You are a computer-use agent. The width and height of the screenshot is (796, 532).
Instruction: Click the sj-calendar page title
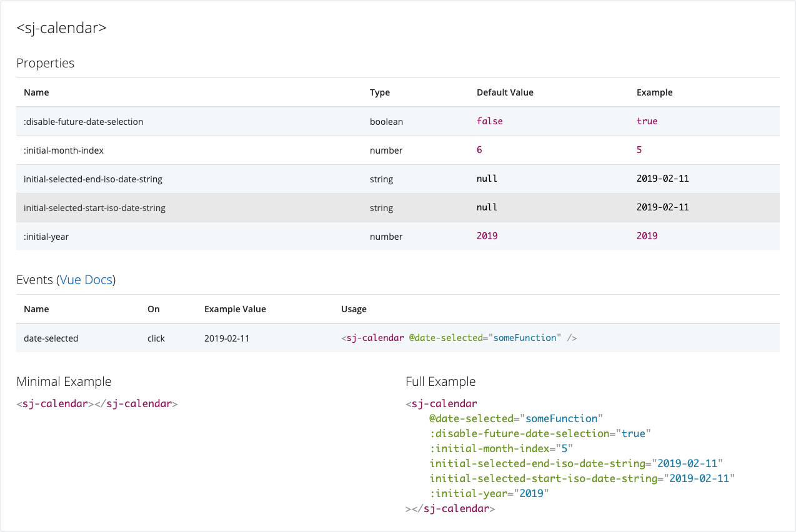[61, 27]
